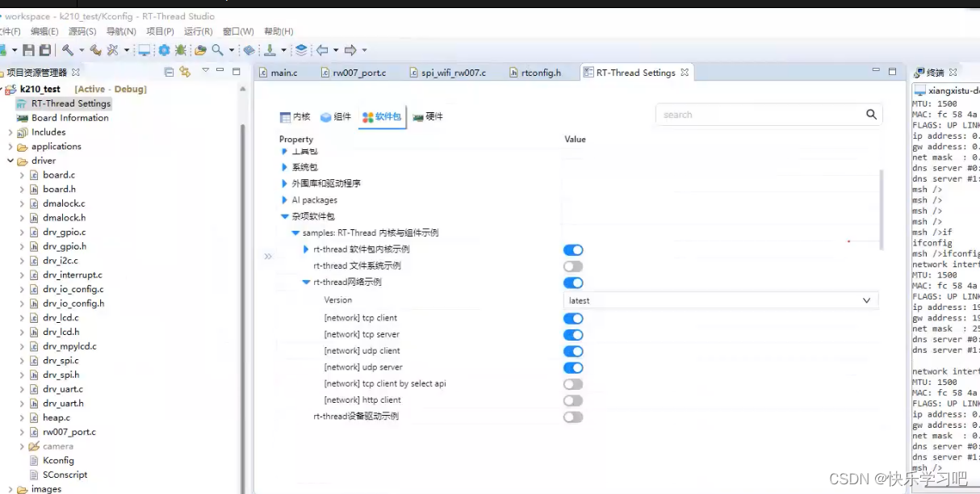
Task: Expand the 系统包 category
Action: 284,167
